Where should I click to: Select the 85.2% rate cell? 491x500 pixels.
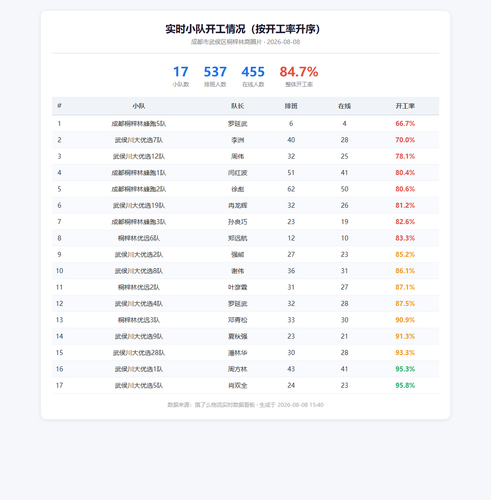pos(405,254)
